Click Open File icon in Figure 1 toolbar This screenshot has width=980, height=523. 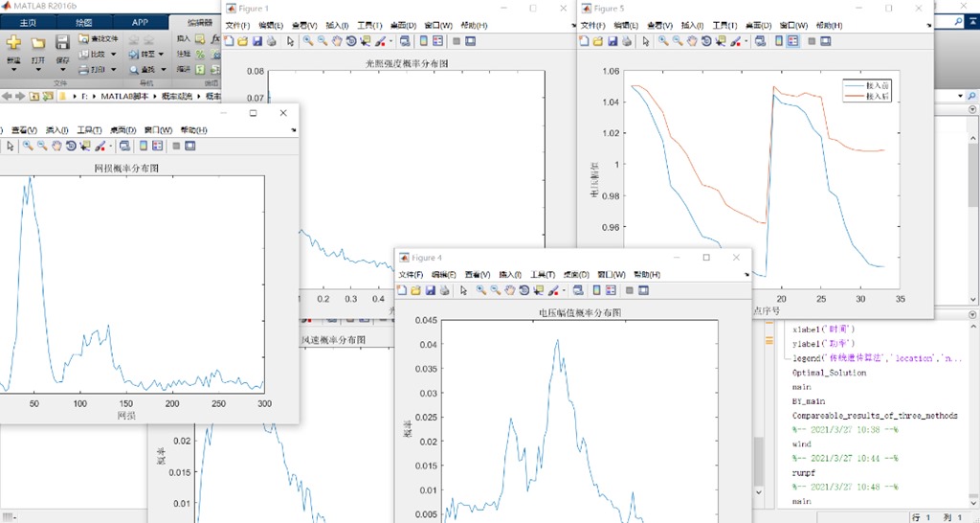(242, 41)
